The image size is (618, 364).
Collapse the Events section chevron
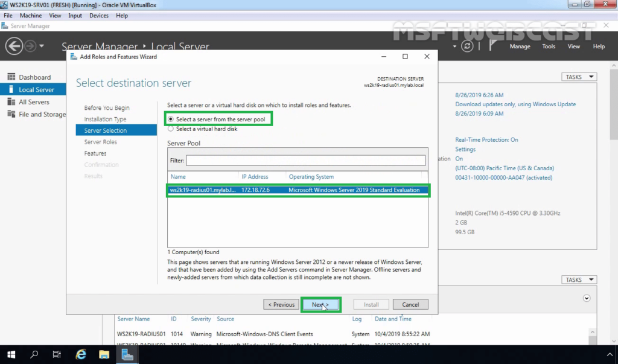(x=587, y=298)
